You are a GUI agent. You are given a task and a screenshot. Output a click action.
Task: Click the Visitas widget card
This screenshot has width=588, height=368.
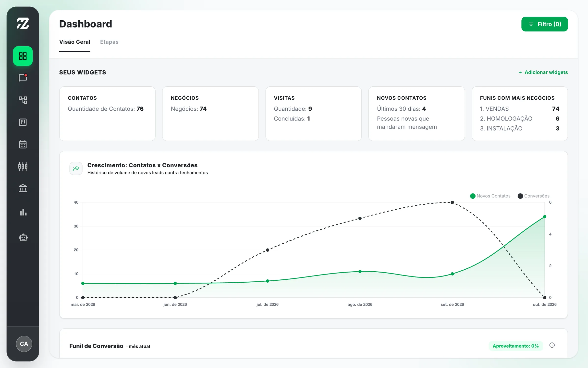(313, 114)
